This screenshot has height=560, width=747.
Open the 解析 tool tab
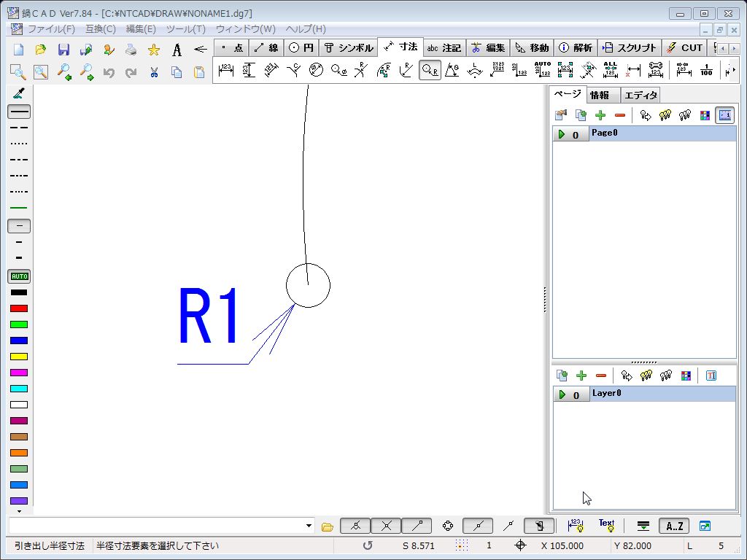pos(576,47)
